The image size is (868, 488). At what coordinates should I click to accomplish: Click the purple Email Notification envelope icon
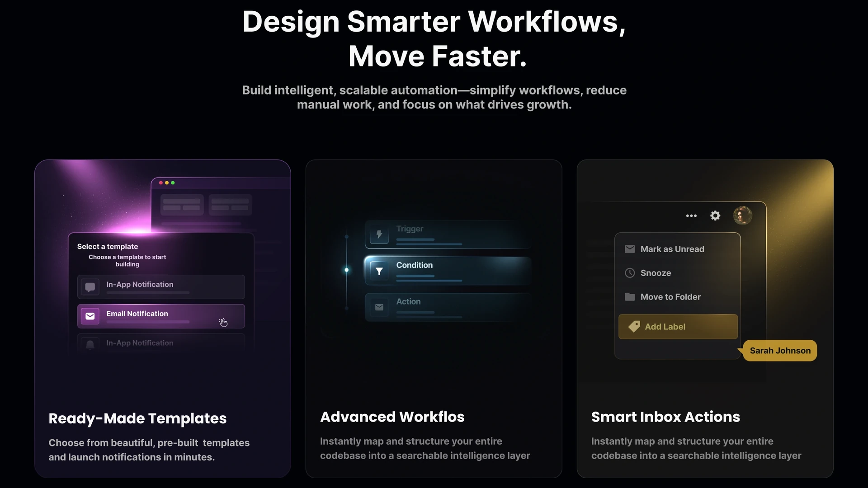[x=90, y=316]
